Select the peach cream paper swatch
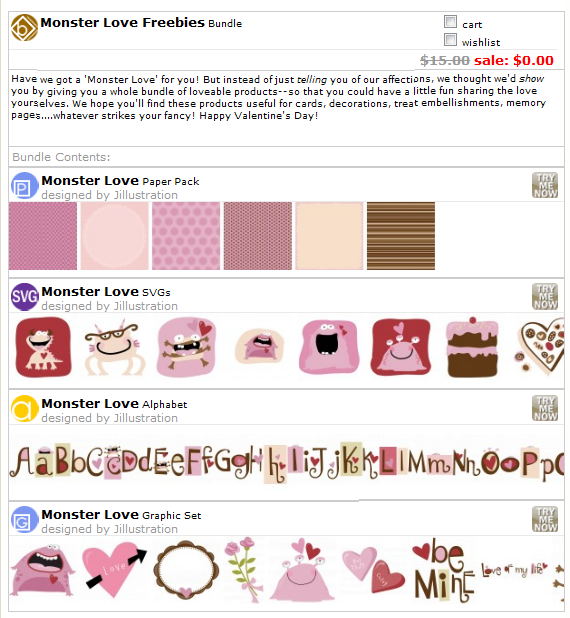 tap(329, 236)
